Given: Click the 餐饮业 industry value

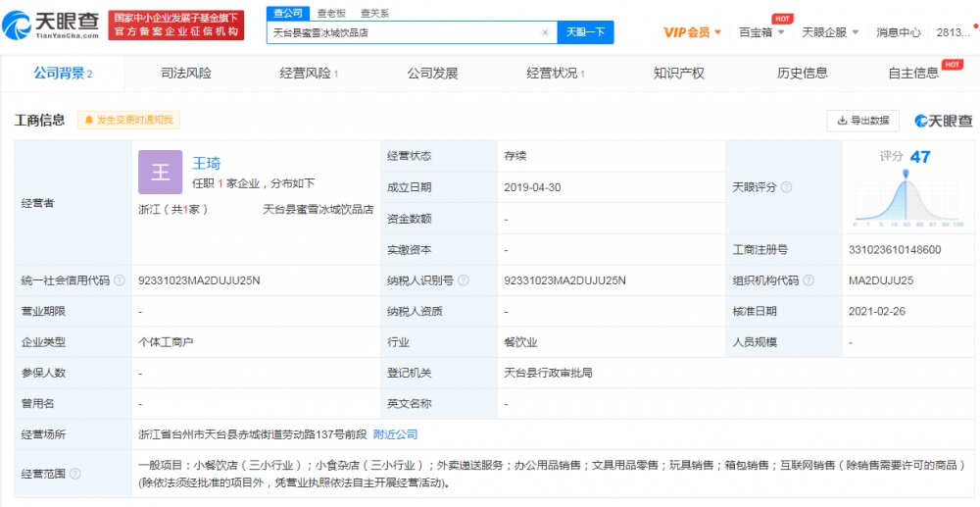Looking at the screenshot, I should (x=520, y=342).
